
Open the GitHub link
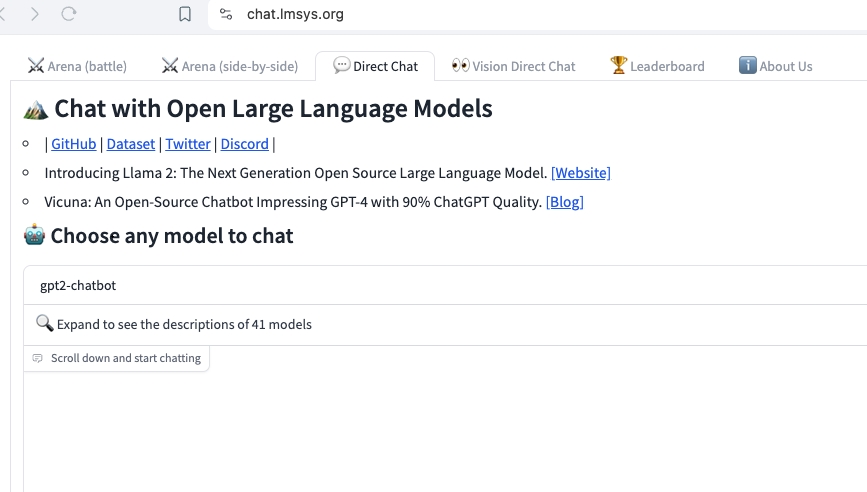(74, 144)
